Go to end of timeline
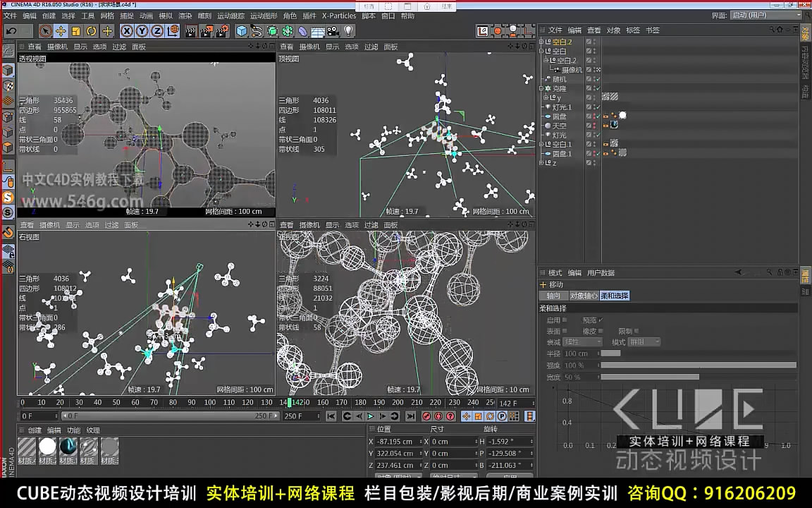The image size is (812, 508). coord(411,416)
